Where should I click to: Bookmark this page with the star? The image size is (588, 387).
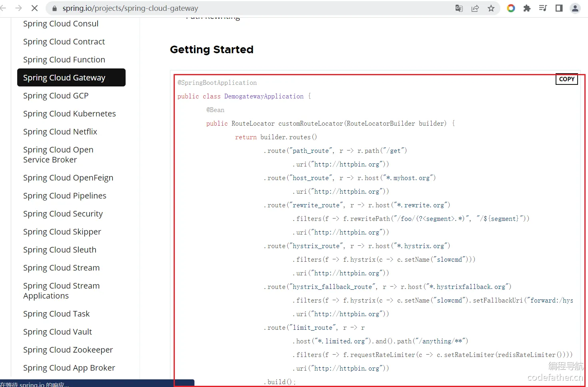[x=491, y=8]
